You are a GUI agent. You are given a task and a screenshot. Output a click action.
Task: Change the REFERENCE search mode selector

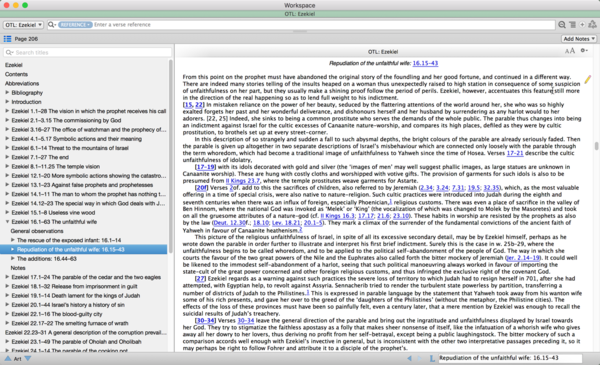(75, 25)
